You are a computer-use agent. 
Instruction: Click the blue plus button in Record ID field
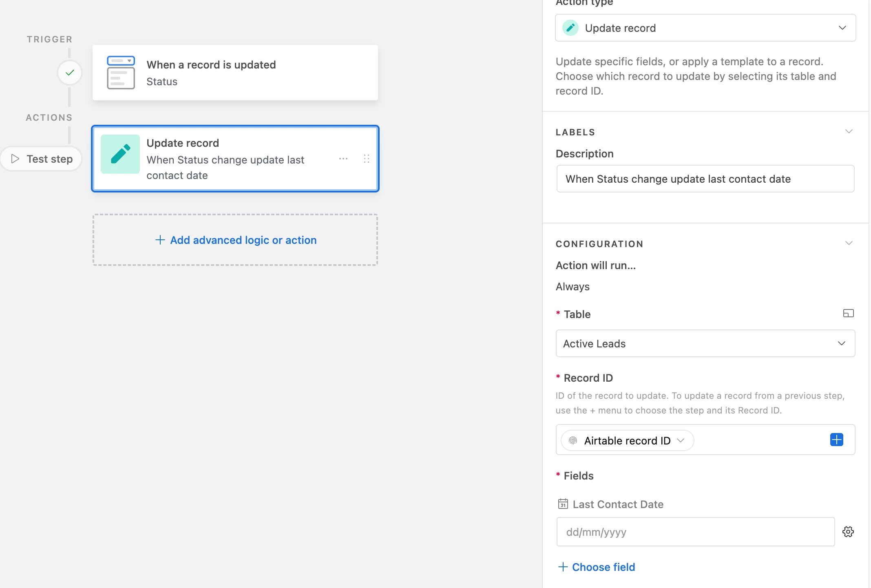(836, 440)
